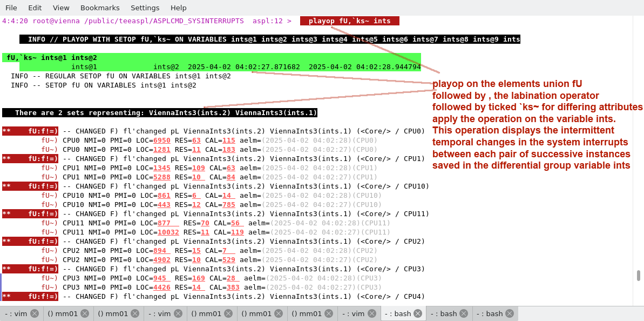Close the first vim tab
This screenshot has height=321, width=644.
(x=35, y=313)
